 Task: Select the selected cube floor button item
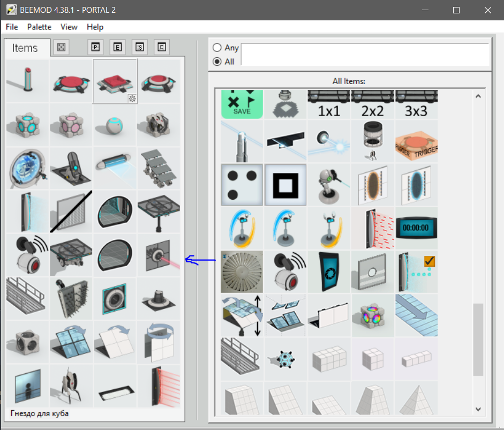click(115, 81)
